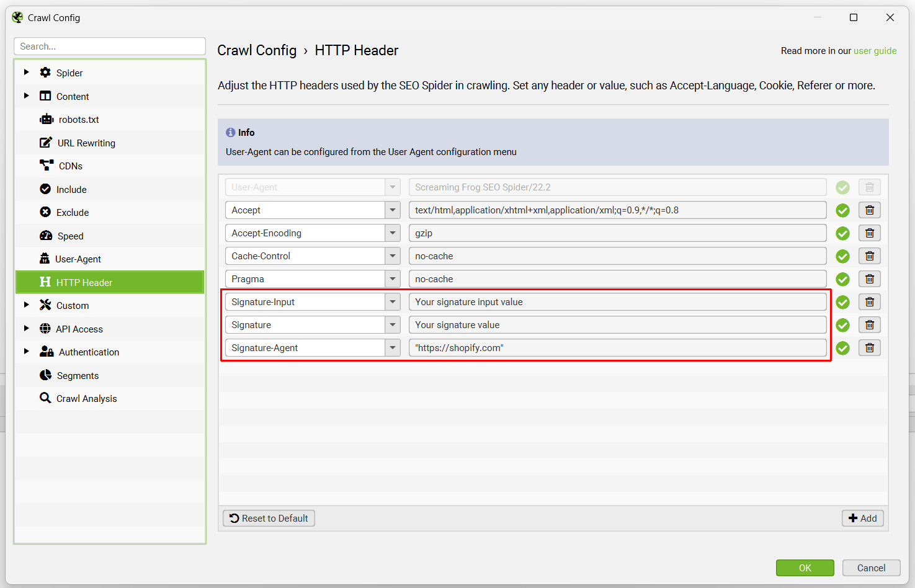This screenshot has height=588, width=915.
Task: Click Reset to Default button
Action: 269,518
